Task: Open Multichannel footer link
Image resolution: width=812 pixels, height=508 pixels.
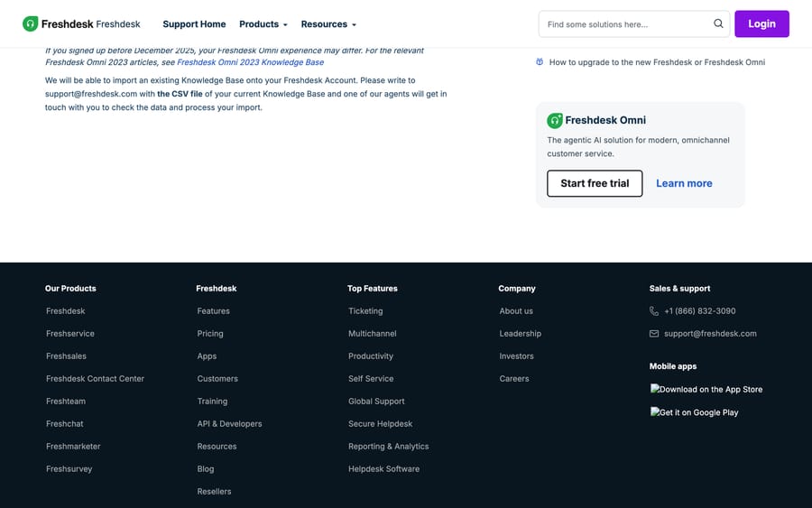Action: [x=373, y=334]
